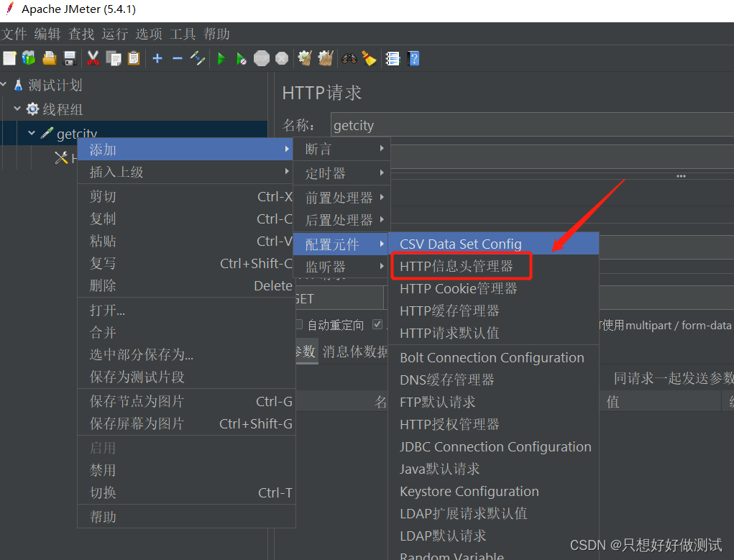Choose HTTP缓存管理器
This screenshot has width=734, height=560.
point(493,311)
